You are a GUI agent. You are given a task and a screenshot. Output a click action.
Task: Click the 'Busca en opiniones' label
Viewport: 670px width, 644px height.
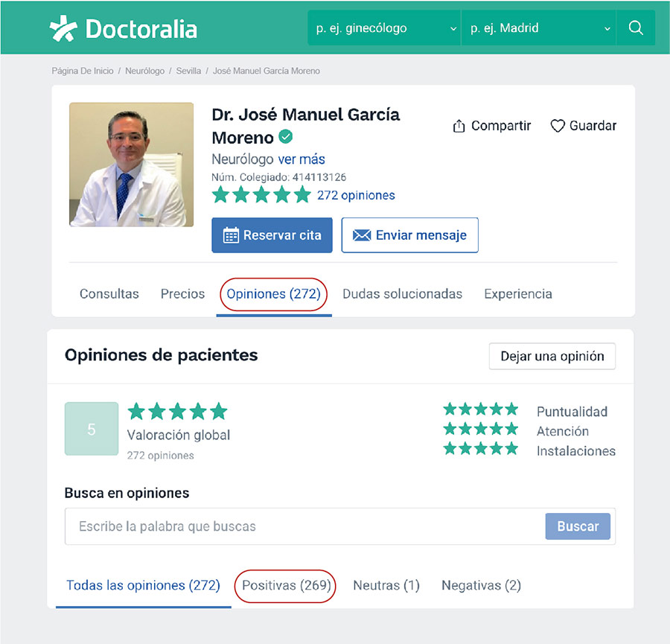point(127,493)
